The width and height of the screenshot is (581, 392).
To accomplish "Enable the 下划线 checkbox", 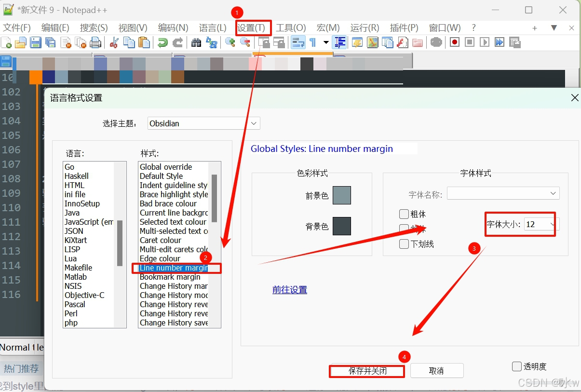I will click(x=404, y=244).
